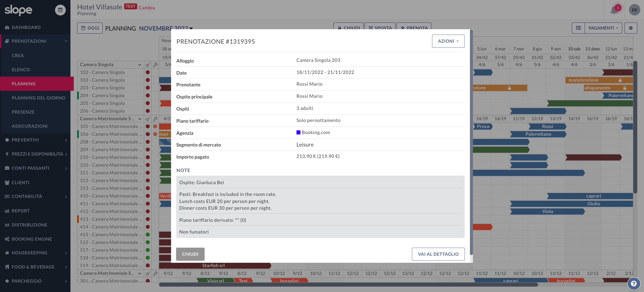Toggle the green status dot for room 415
Viewport: 644px width, 292px height.
[x=148, y=235]
